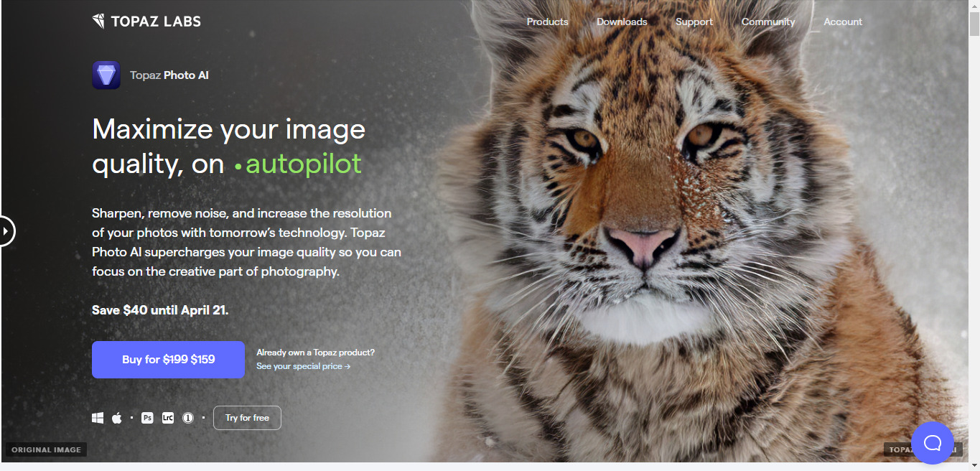Screen dimensions: 980x471
Task: Open the Community menu
Action: click(768, 22)
